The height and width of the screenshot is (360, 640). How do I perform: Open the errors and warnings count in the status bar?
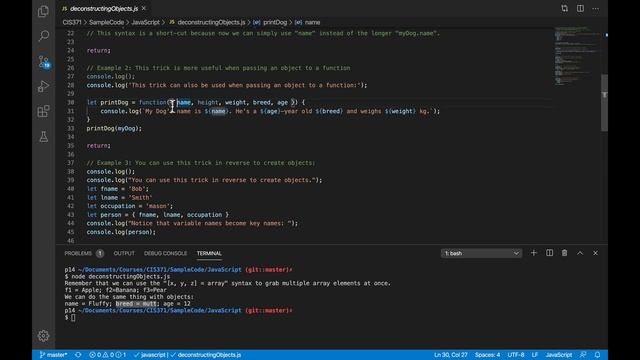coord(108,355)
